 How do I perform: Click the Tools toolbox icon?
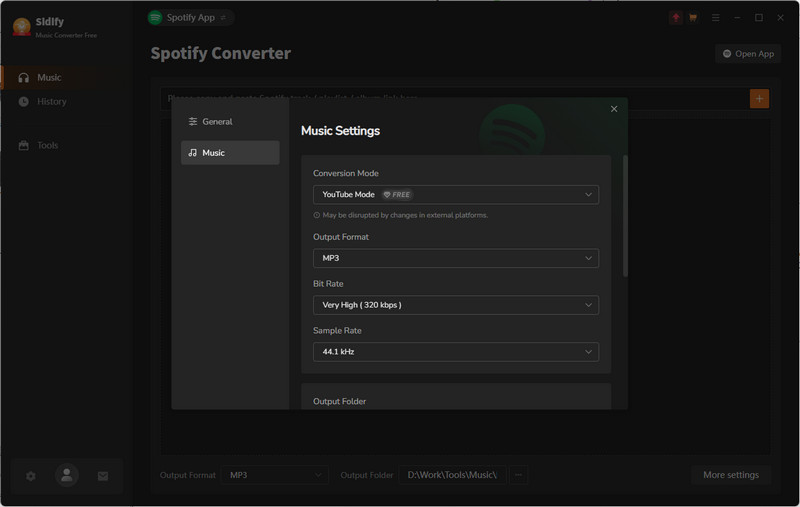[23, 145]
